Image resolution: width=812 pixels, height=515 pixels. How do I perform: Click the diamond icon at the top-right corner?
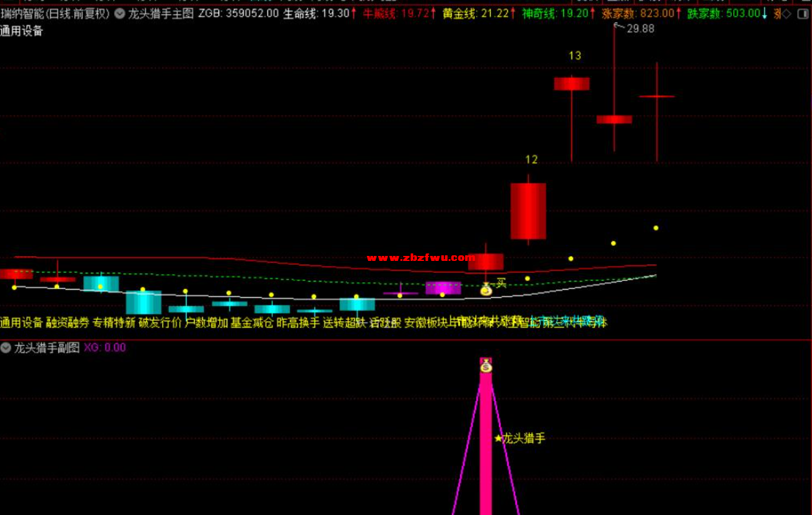tap(787, 13)
